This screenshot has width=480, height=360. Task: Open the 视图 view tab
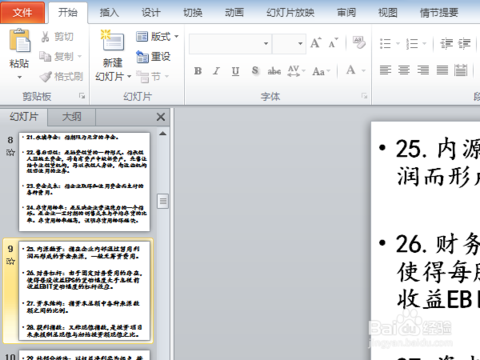click(388, 13)
